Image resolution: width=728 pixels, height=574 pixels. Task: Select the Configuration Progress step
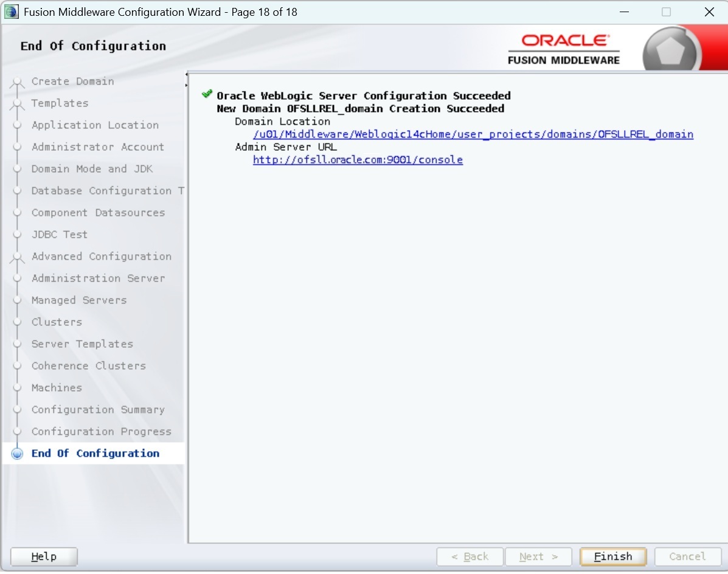101,432
